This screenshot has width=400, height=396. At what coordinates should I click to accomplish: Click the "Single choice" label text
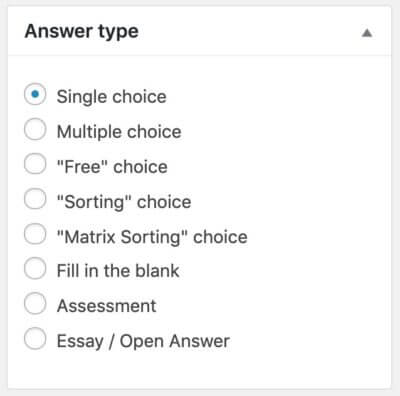point(112,97)
